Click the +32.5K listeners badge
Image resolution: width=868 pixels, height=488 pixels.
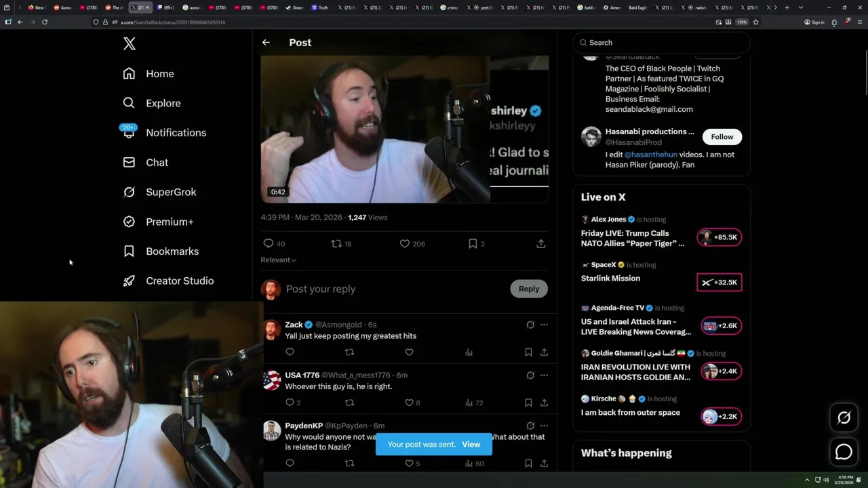coord(719,283)
